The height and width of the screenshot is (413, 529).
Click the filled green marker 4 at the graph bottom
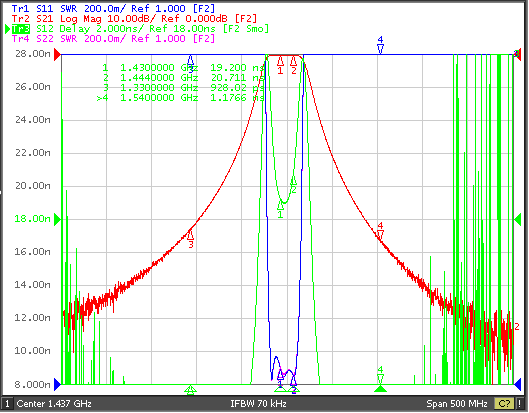click(380, 389)
